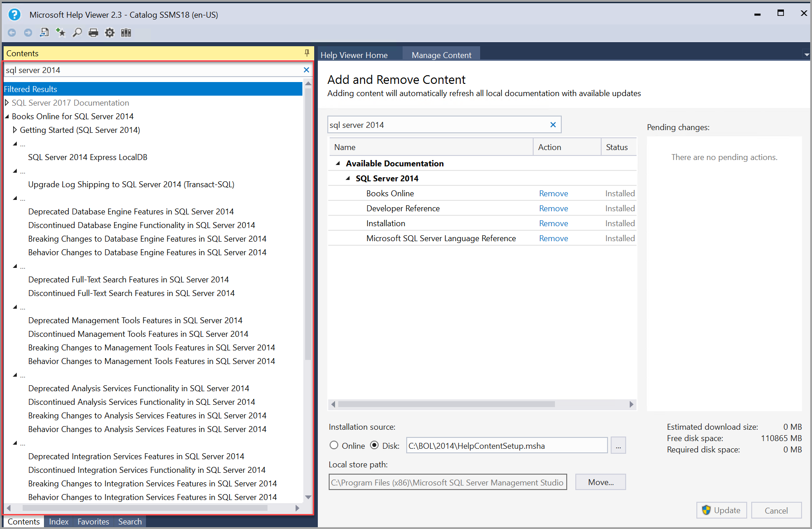Click the Forward navigation arrow
Screen dimensions: 812x529
click(28, 32)
